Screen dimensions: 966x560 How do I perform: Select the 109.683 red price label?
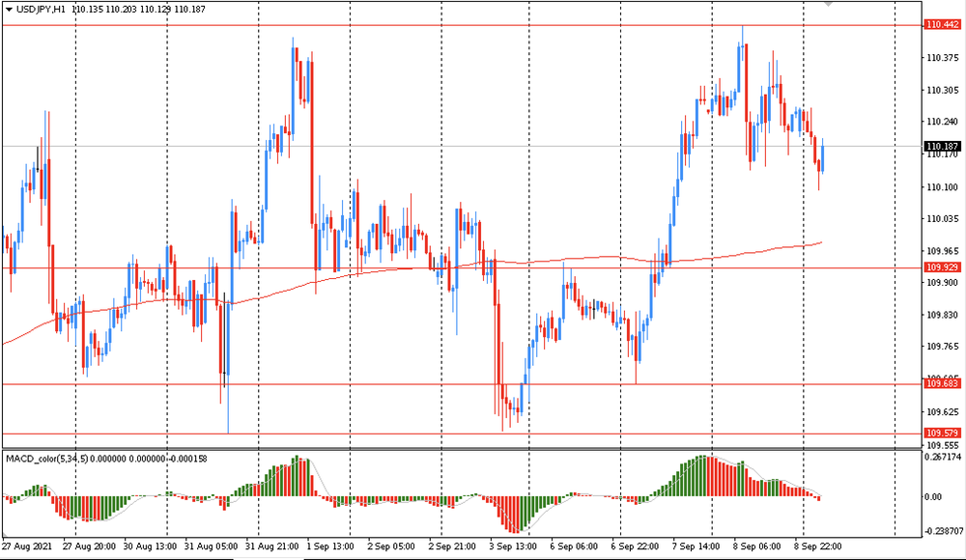(942, 383)
